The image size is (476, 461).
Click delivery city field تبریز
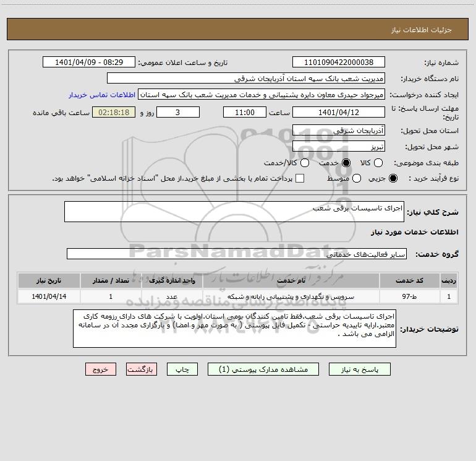(339, 146)
